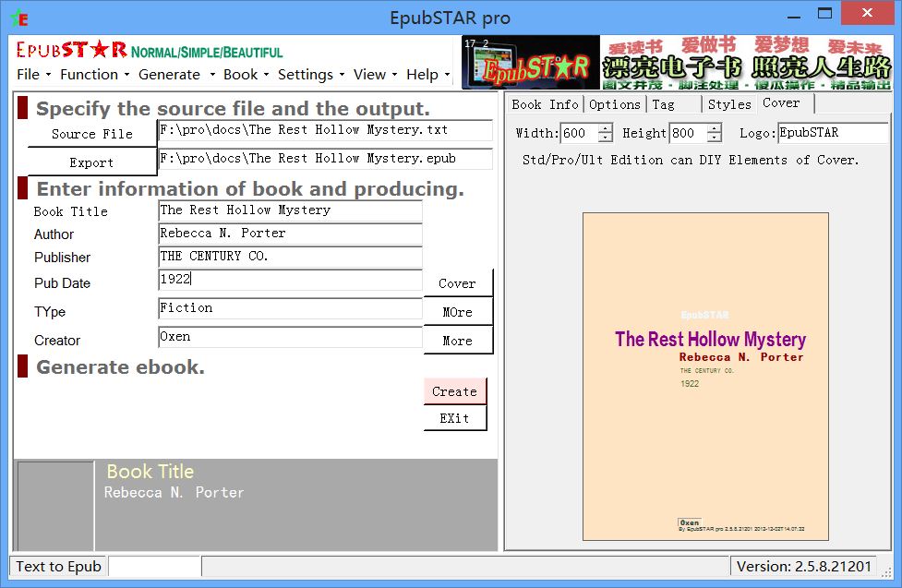Select the Cover tab
This screenshot has width=902, height=588.
click(x=784, y=103)
